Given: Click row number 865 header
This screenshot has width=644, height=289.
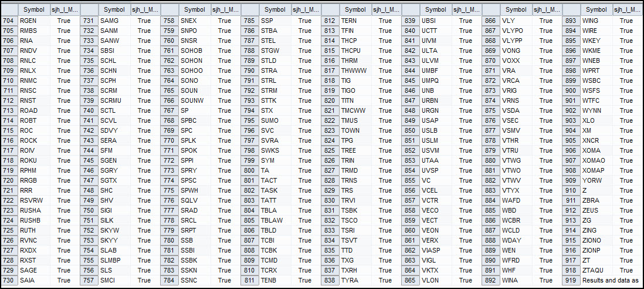Looking at the screenshot, I should (x=411, y=280).
